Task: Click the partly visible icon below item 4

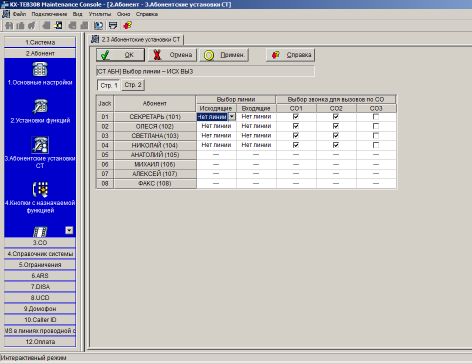Action: coord(40,232)
